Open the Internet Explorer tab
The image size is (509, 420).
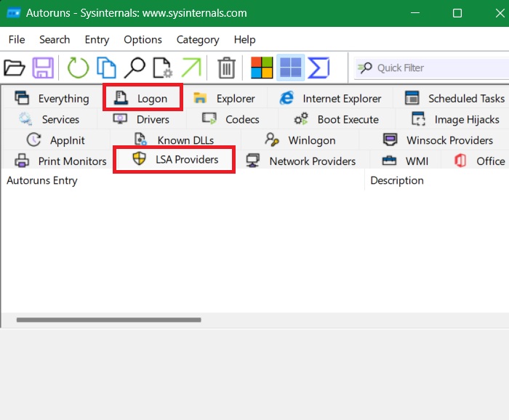click(330, 98)
